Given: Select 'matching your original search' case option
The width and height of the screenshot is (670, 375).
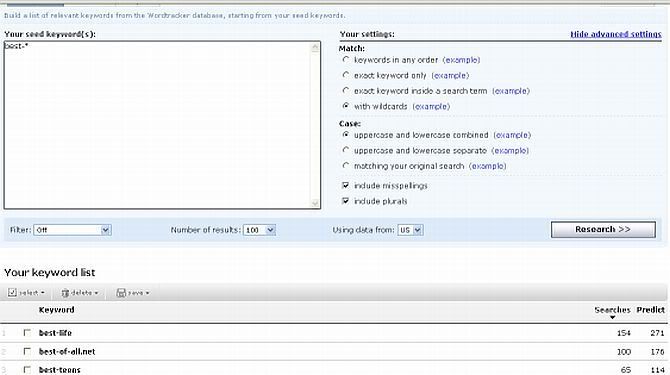Looking at the screenshot, I should 346,165.
